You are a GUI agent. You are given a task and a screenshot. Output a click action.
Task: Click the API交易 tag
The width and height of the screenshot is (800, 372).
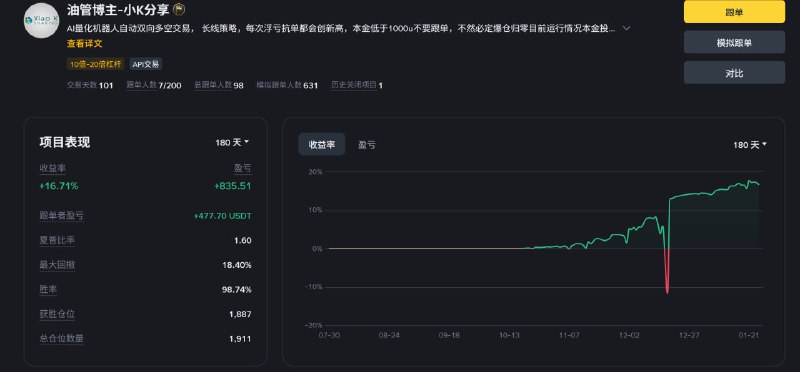[x=146, y=64]
